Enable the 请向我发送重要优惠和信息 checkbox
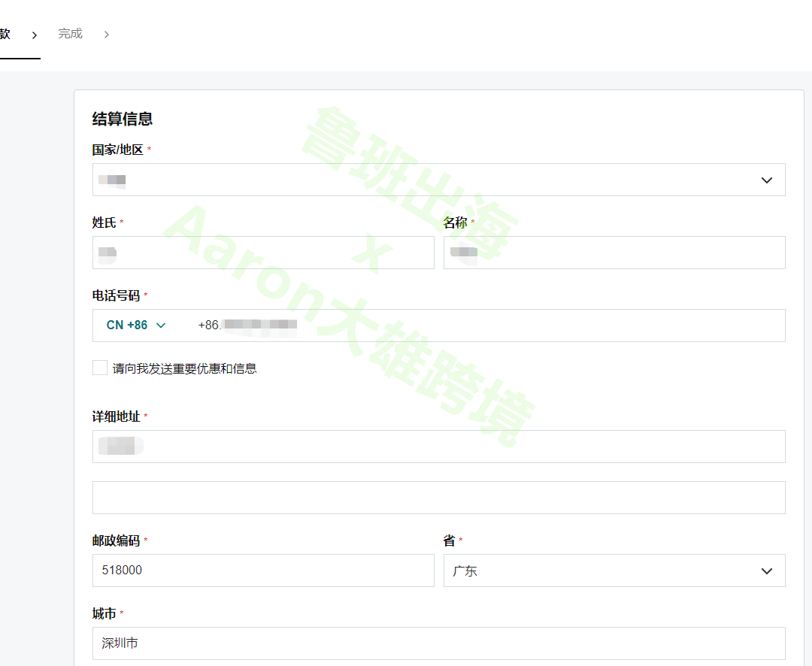Screen dimensions: 812x666 [x=99, y=367]
